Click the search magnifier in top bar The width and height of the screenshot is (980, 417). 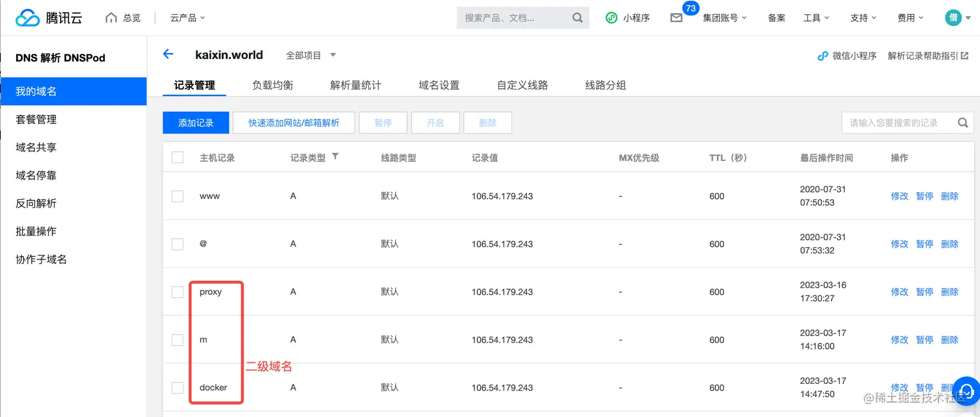(x=577, y=18)
